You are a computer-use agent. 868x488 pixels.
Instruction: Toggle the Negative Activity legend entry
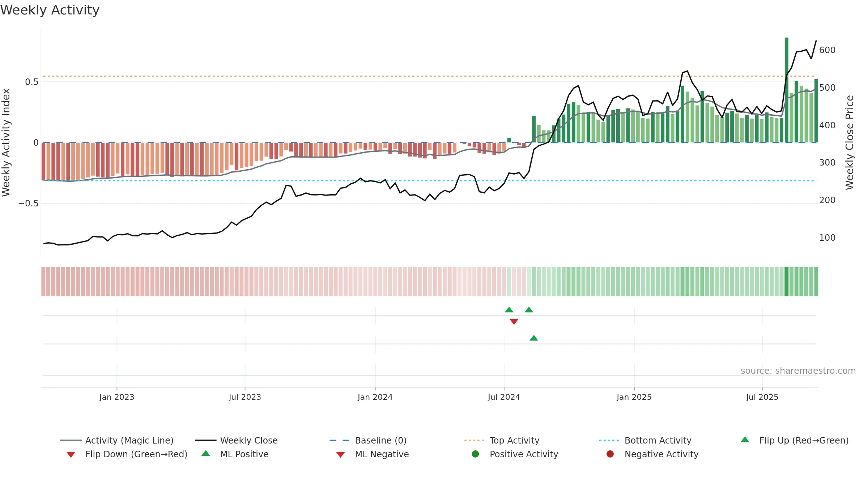652,454
